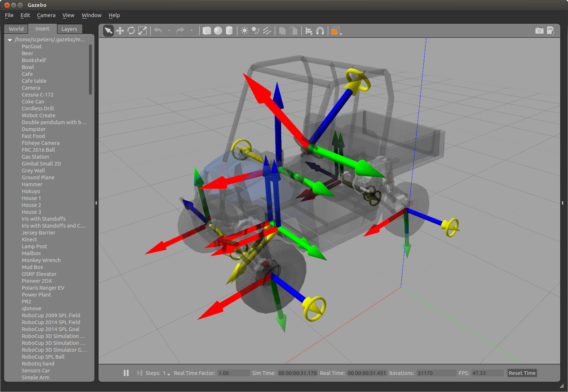Viewport: 568px width, 392px height.
Task: Open the File menu
Action: (x=9, y=15)
